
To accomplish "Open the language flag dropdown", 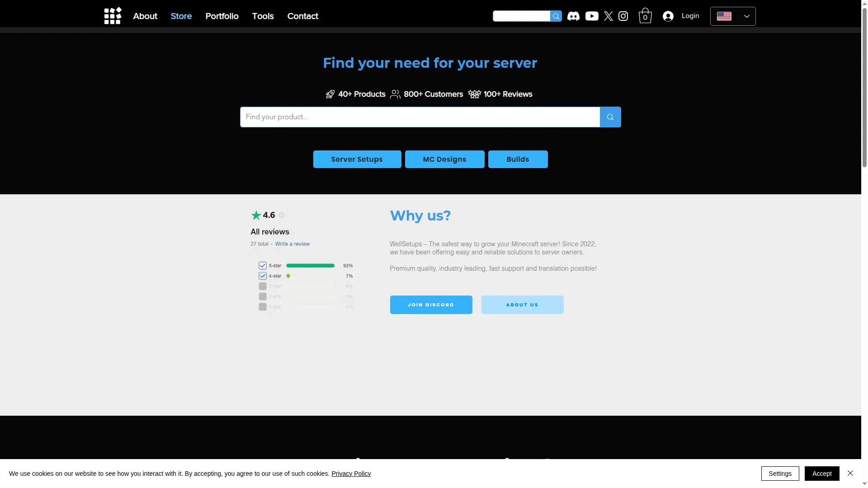I will point(733,16).
